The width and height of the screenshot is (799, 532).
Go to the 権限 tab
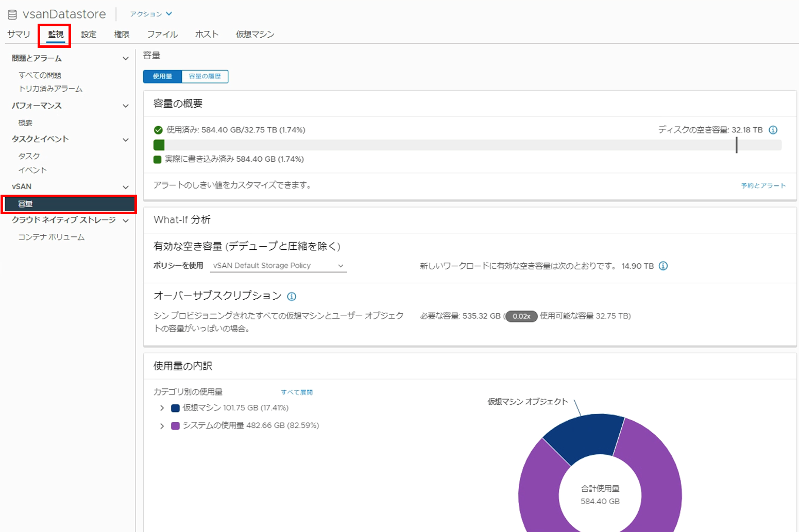pyautogui.click(x=122, y=35)
